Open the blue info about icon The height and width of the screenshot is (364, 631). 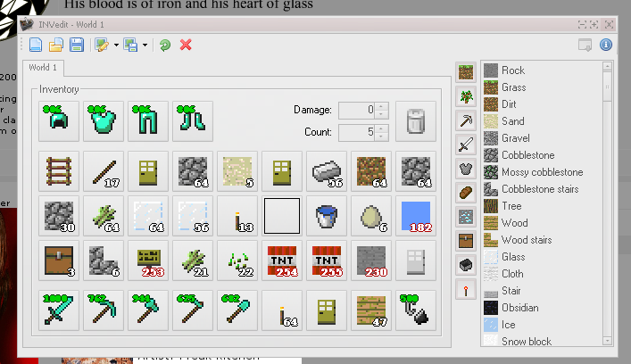pos(606,45)
